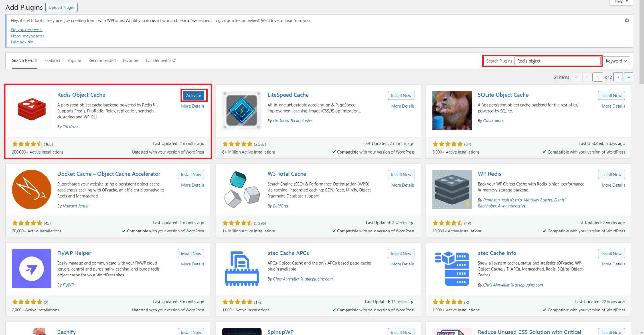
Task: Open More Details for LiteSpeed Cache
Action: (403, 106)
